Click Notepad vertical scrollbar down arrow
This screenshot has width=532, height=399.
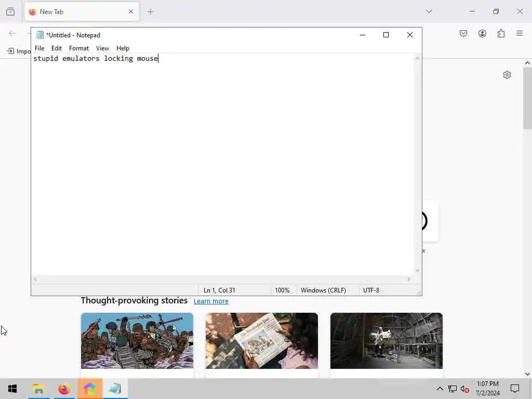click(x=418, y=271)
